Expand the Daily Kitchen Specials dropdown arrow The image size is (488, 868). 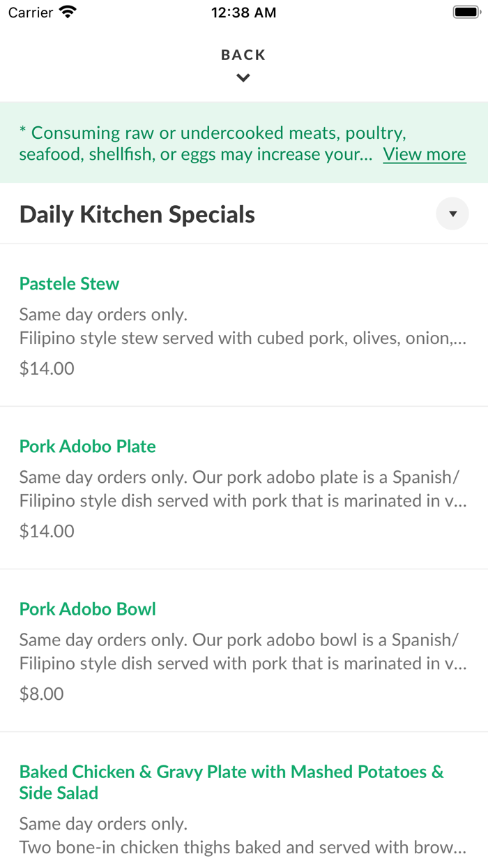(x=452, y=214)
